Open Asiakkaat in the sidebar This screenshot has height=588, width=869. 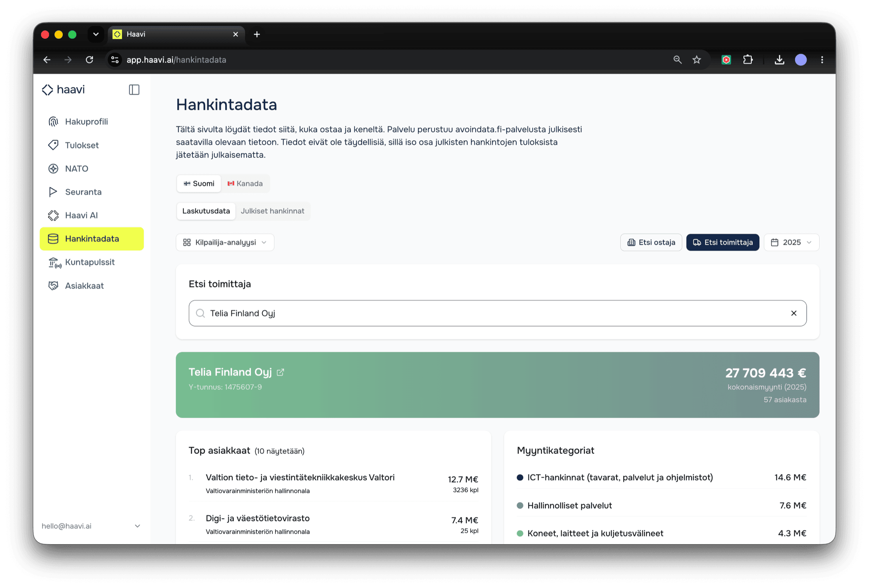[91, 286]
